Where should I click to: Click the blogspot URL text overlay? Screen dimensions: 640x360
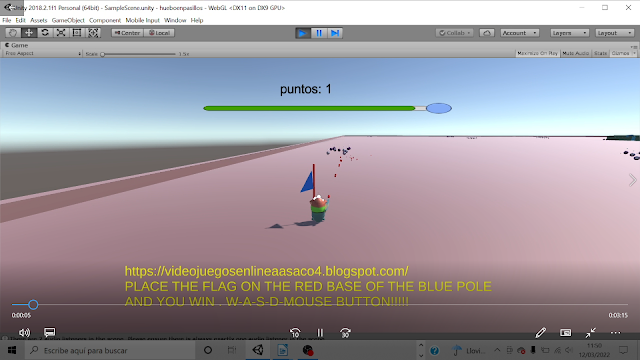pos(267,271)
